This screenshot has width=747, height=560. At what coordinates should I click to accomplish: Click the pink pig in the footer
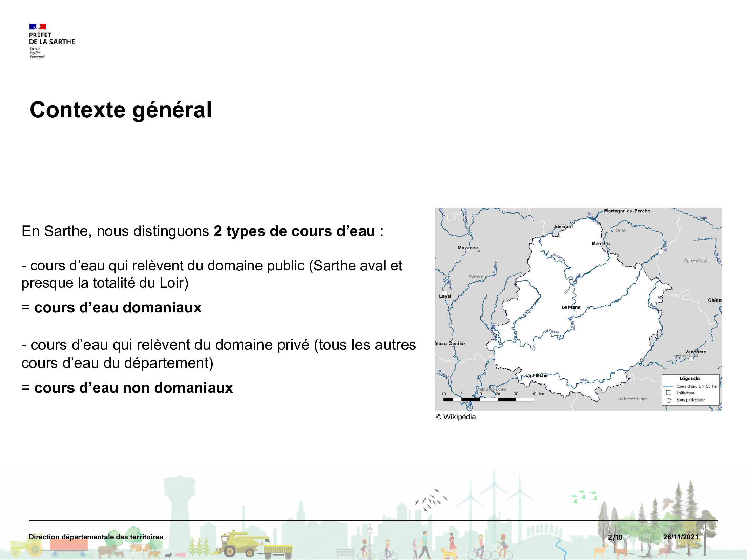181,555
